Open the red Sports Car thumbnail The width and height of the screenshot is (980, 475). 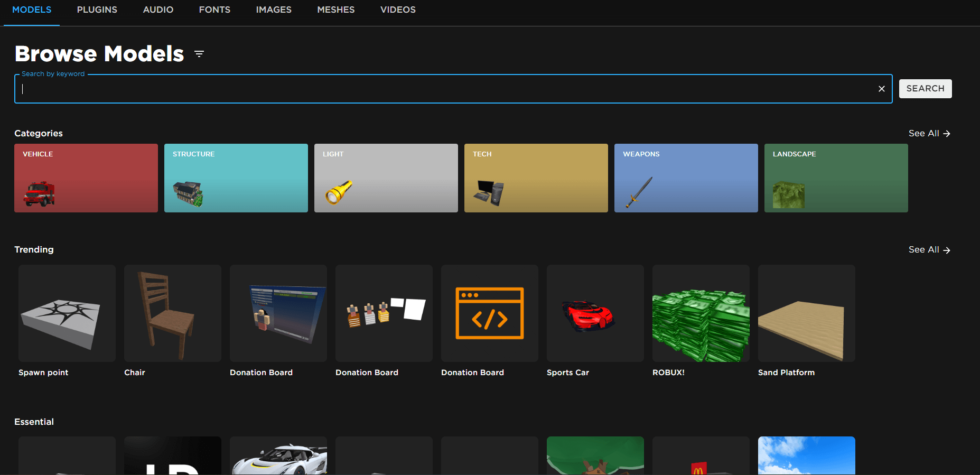pyautogui.click(x=595, y=313)
